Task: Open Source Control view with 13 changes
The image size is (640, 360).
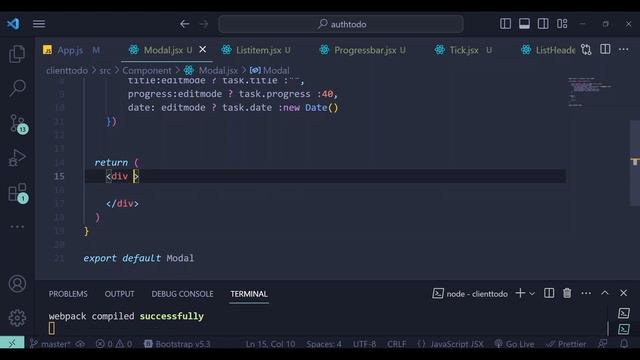Action: pyautogui.click(x=18, y=124)
